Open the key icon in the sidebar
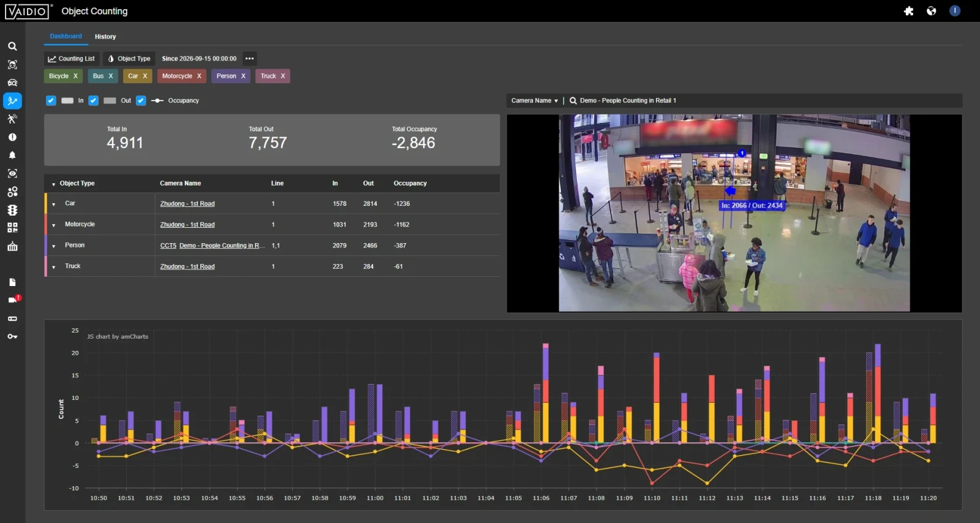The height and width of the screenshot is (523, 980). click(x=12, y=337)
